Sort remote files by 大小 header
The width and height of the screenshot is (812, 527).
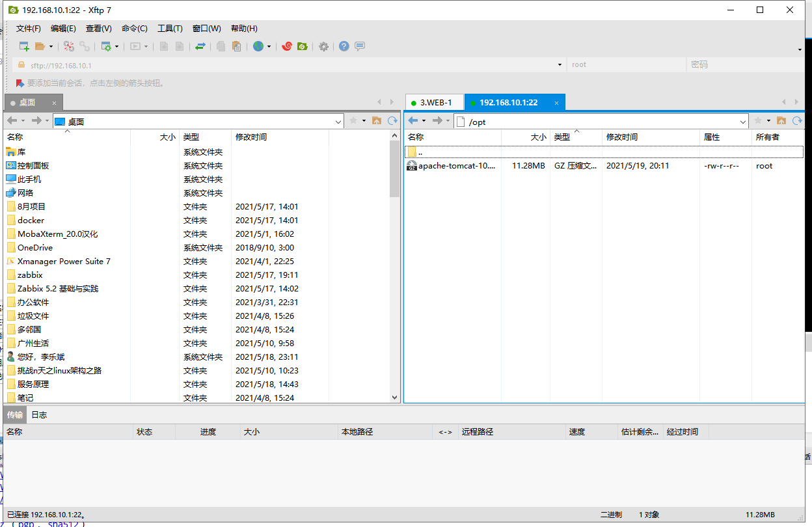(x=526, y=137)
